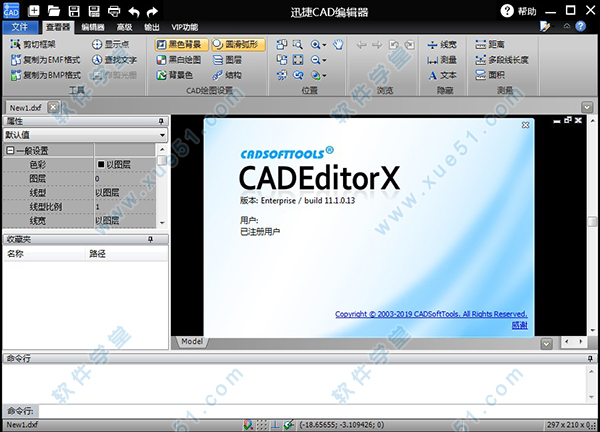Open the 结构 structure tool

227,75
